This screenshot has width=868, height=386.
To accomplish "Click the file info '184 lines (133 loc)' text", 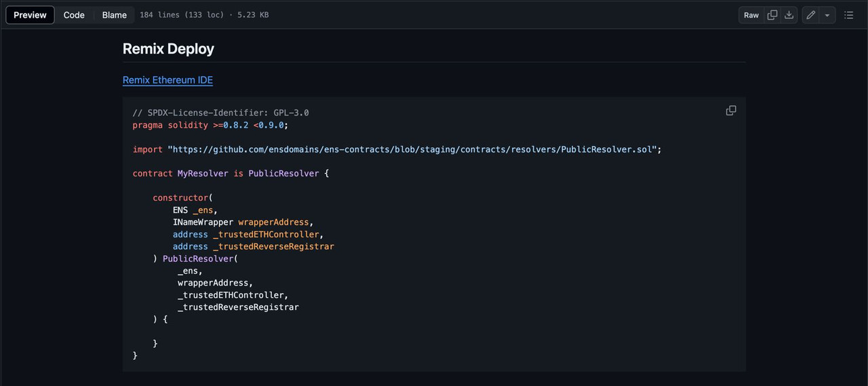I will [x=182, y=15].
